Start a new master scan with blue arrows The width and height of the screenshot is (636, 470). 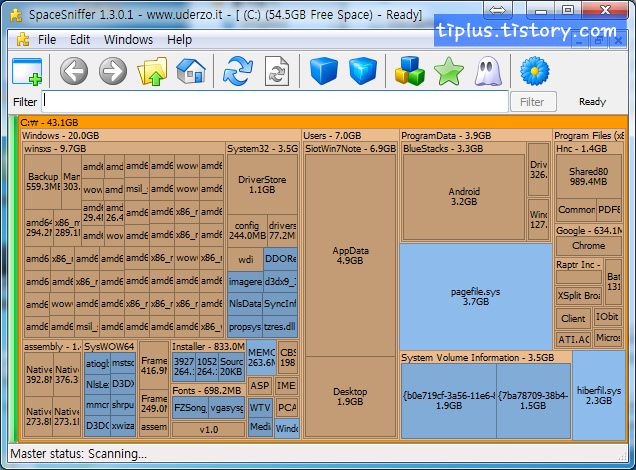tap(238, 71)
